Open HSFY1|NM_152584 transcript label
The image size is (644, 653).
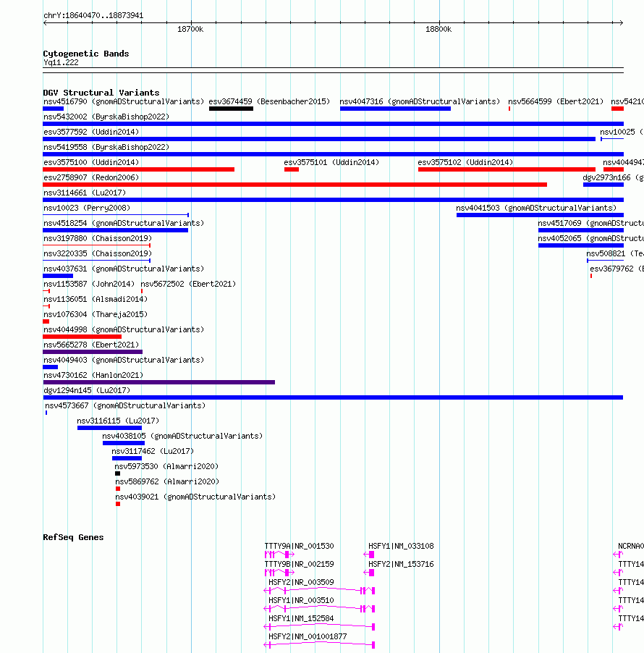pos(302,618)
